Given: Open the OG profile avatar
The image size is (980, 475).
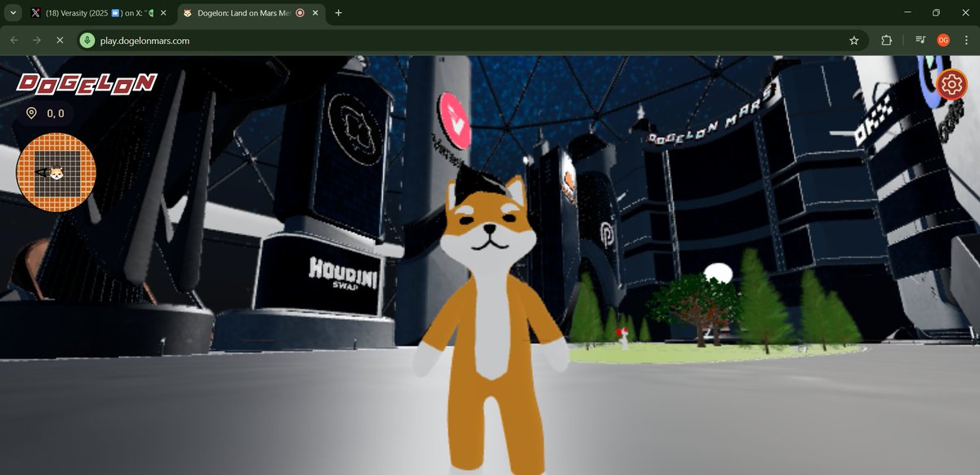Looking at the screenshot, I should [943, 40].
